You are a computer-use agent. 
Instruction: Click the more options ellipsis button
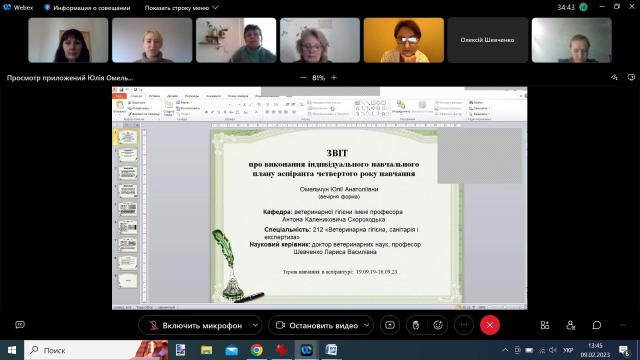point(464,325)
